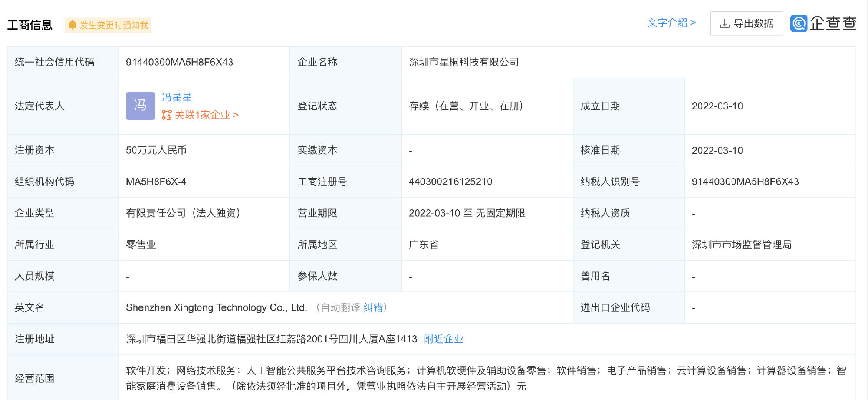The height and width of the screenshot is (400, 868).
Task: Click the 成立日期 value 2022-03-10
Action: [x=717, y=106]
